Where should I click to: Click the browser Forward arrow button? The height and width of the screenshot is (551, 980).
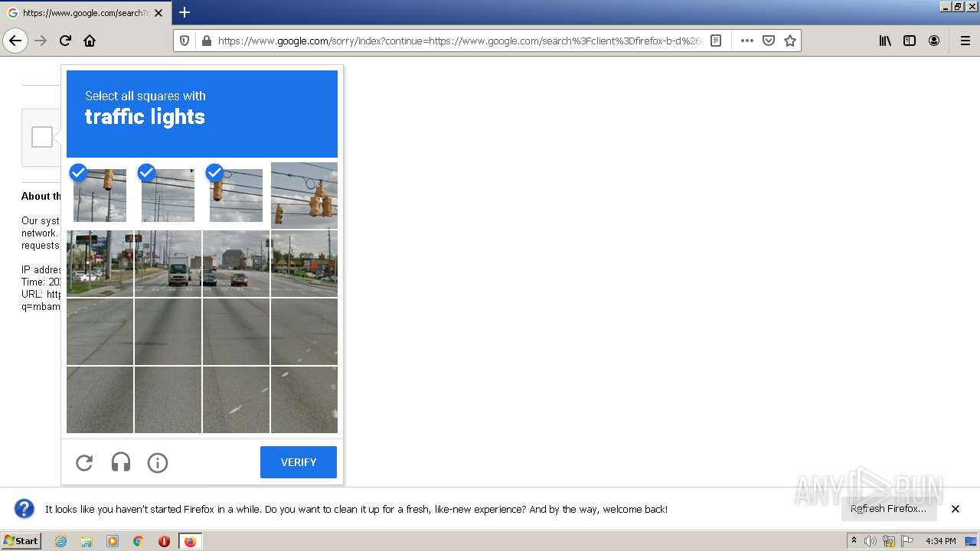click(41, 41)
